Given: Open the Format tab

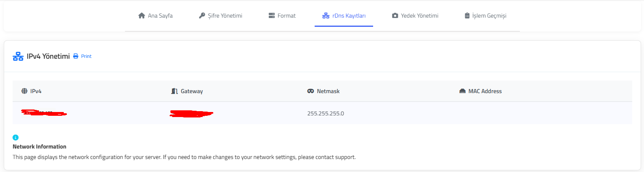Looking at the screenshot, I should pos(282,16).
